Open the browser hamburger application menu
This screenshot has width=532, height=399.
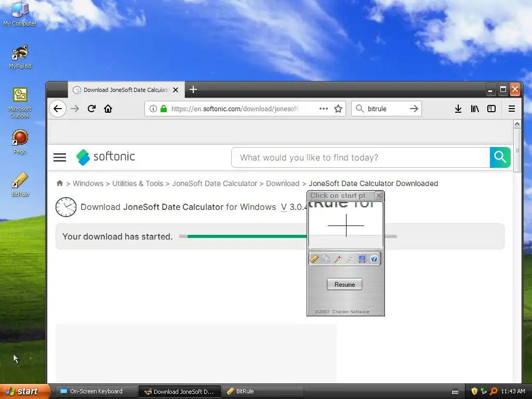click(512, 109)
